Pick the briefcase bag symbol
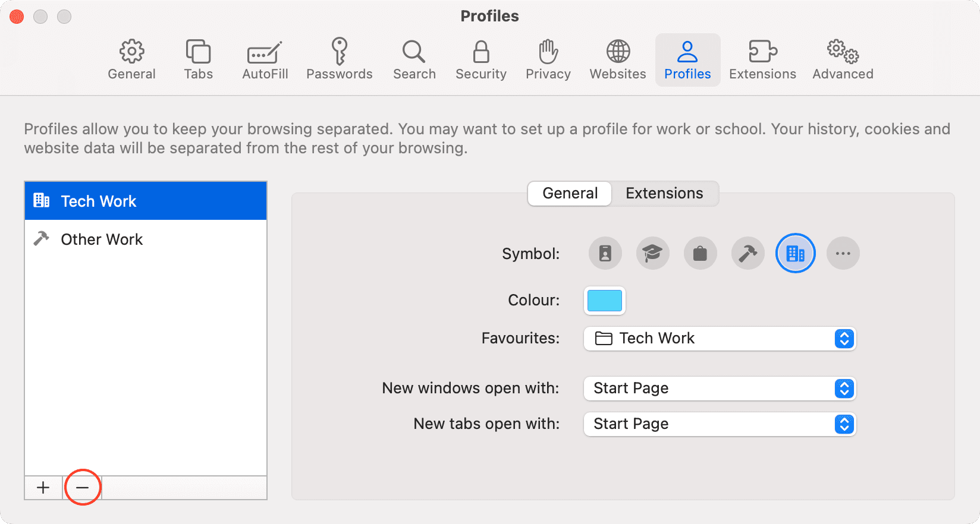This screenshot has width=980, height=524. point(700,254)
